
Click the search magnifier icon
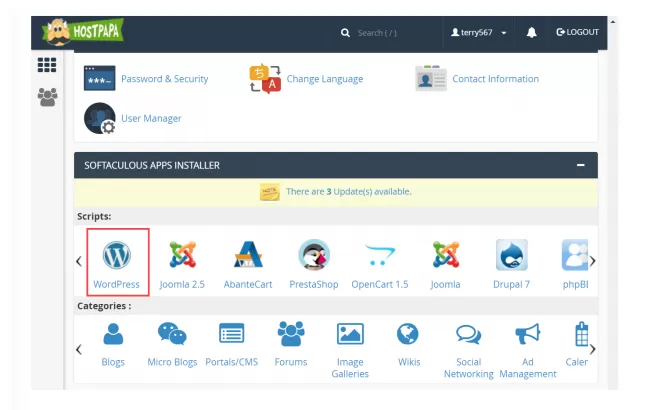click(x=345, y=33)
